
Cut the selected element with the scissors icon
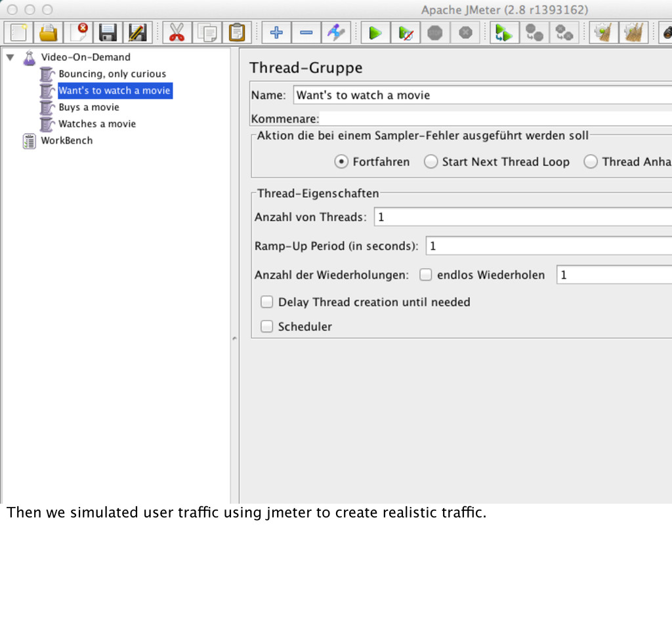[x=177, y=33]
